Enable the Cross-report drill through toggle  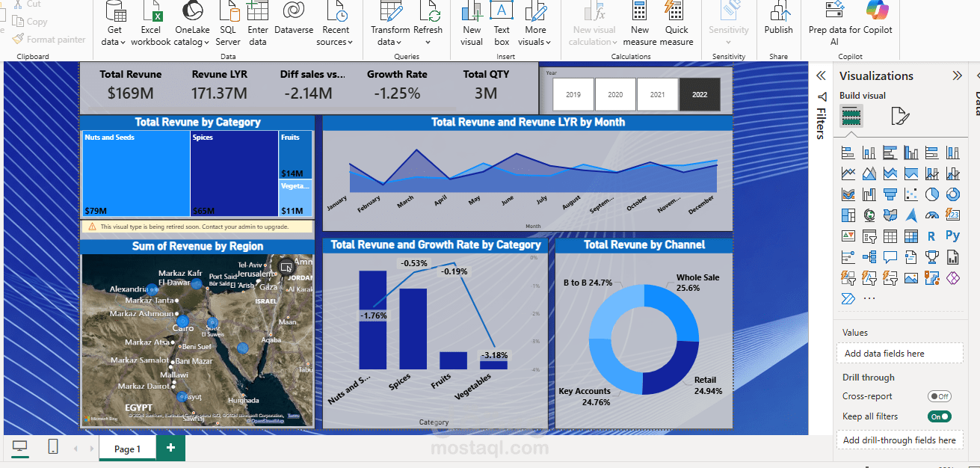coord(940,396)
